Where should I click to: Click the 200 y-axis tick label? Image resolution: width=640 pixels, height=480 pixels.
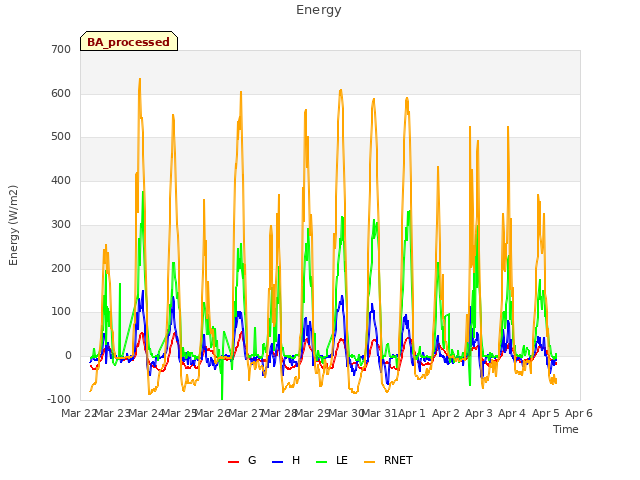pos(61,269)
